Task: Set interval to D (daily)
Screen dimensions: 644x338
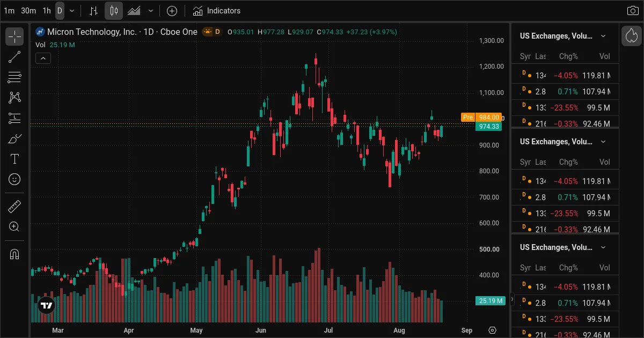Action: (60, 11)
